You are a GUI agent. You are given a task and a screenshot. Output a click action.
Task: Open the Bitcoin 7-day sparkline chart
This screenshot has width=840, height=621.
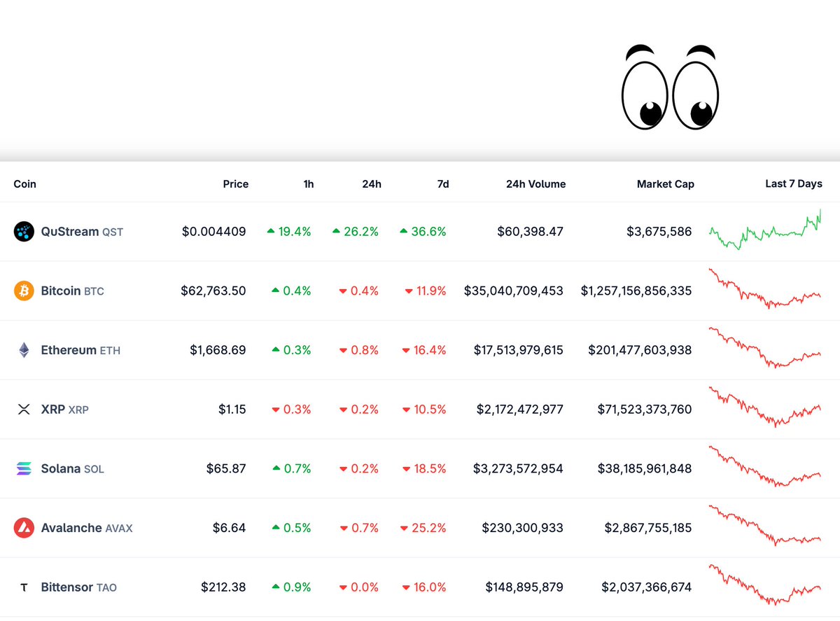pyautogui.click(x=765, y=288)
